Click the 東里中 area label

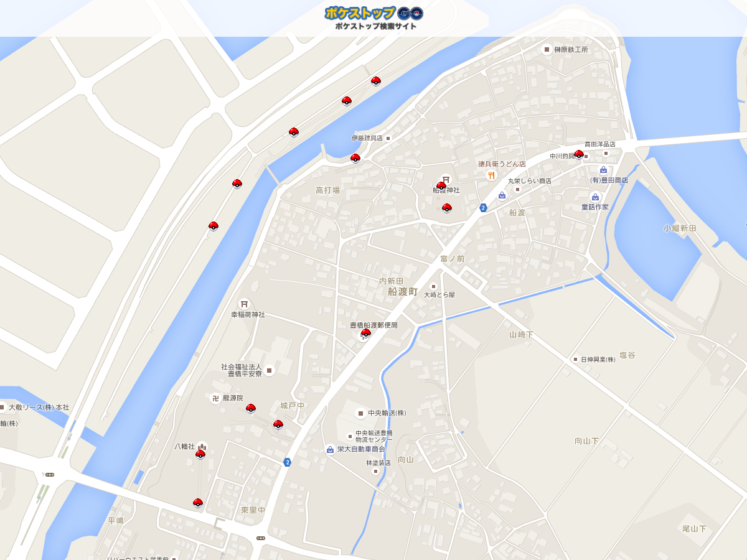253,510
